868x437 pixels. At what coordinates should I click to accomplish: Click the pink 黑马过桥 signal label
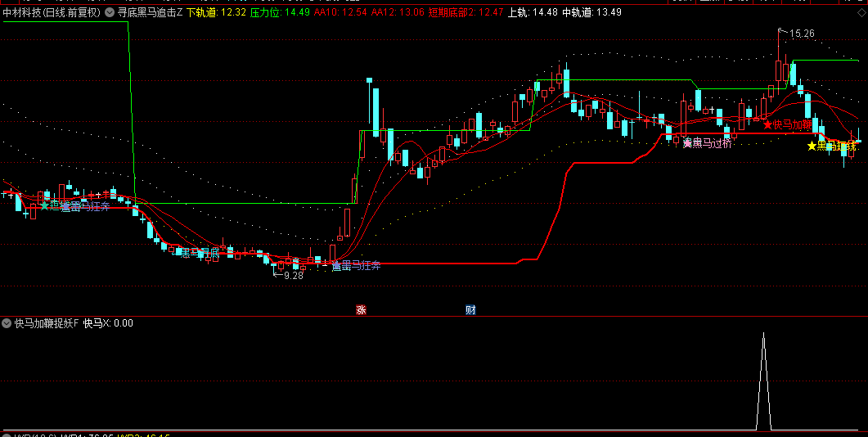708,143
